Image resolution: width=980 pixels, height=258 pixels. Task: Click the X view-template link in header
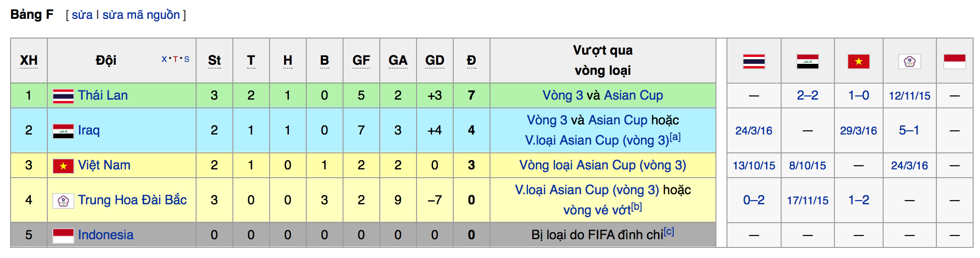(164, 59)
